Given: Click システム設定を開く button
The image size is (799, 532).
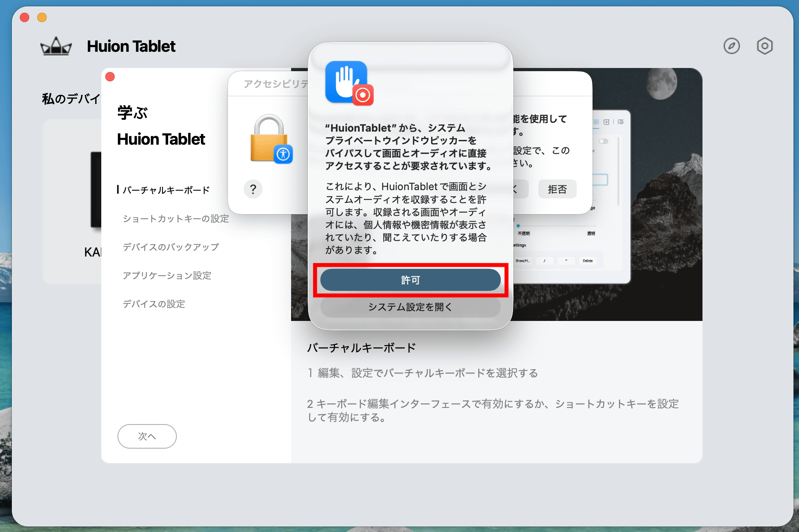Looking at the screenshot, I should pos(410,307).
